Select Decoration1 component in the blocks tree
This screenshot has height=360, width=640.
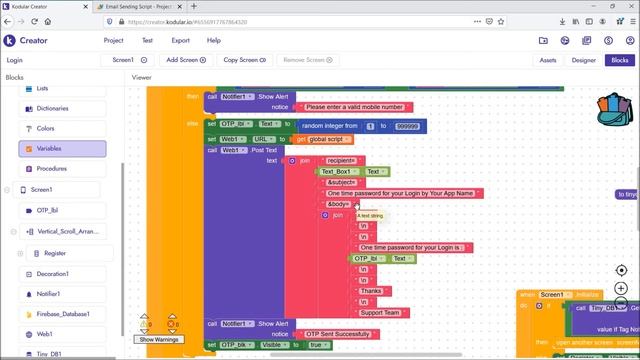click(62, 274)
